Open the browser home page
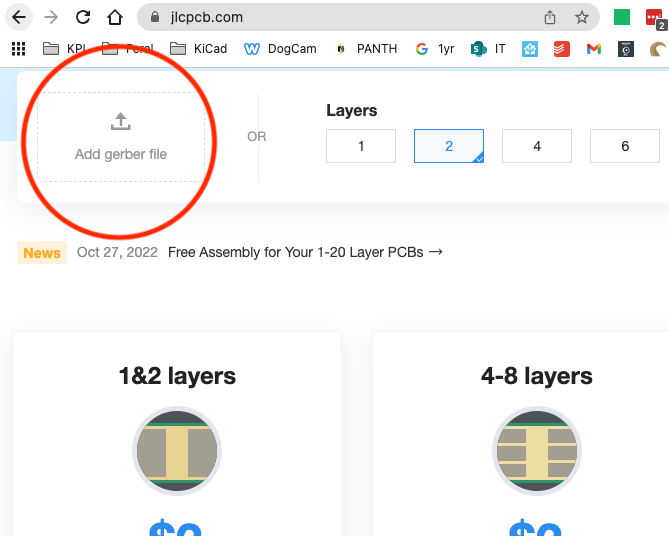 click(115, 17)
